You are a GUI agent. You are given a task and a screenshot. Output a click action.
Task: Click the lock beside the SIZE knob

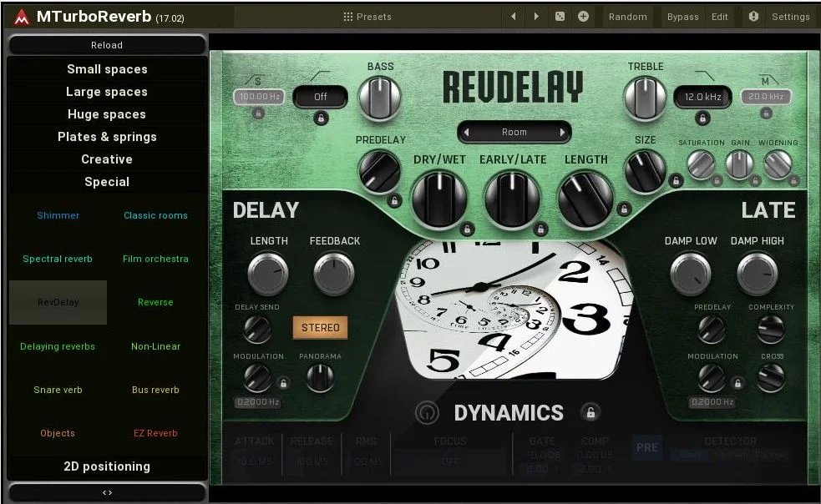pos(676,181)
